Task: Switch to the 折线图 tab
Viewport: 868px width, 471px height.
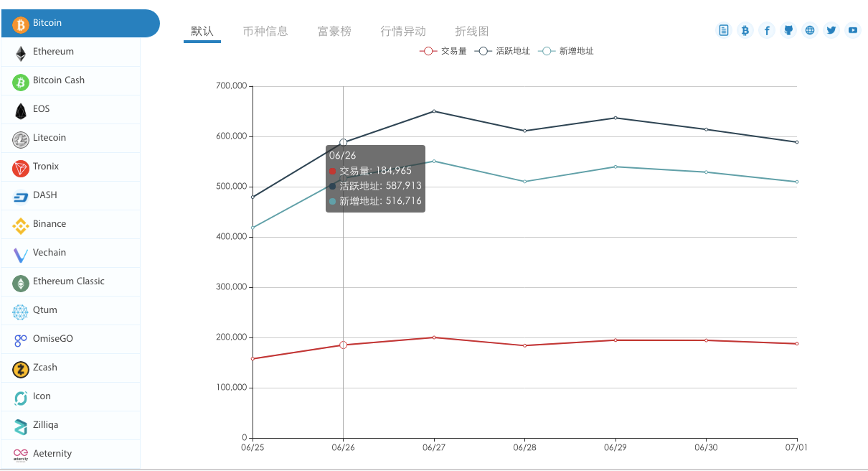Action: tap(472, 32)
